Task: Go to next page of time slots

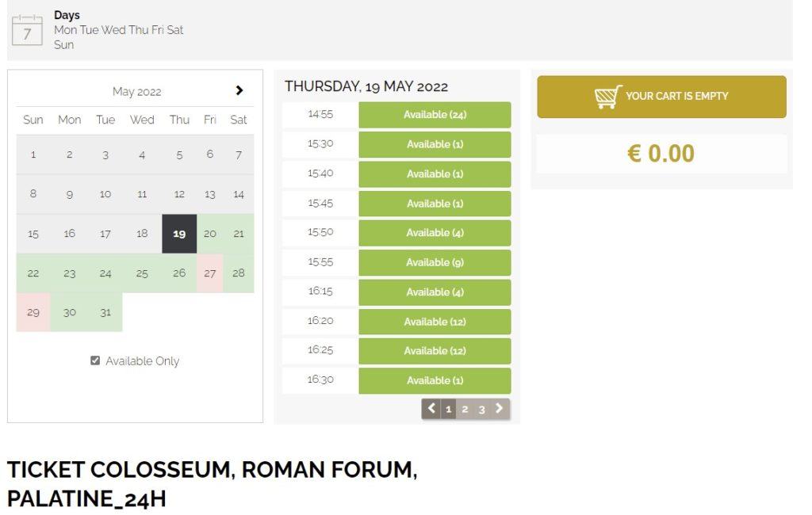Action: 499,409
